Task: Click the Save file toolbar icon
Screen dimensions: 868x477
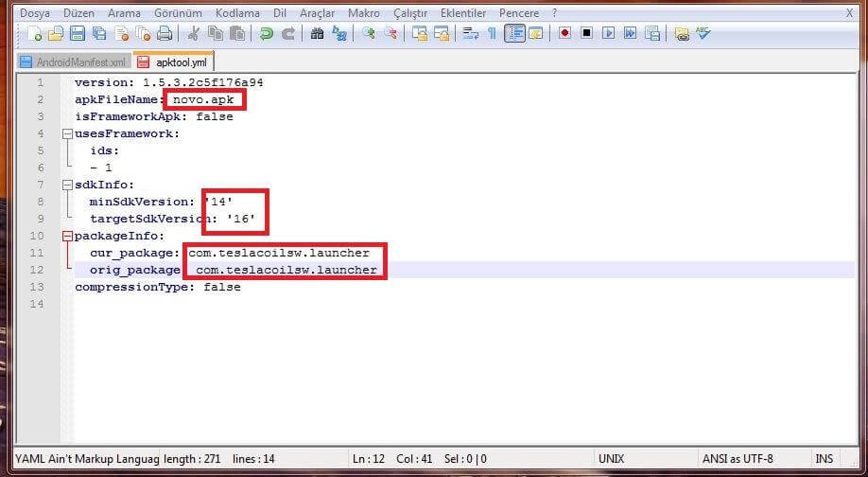Action: click(x=77, y=34)
